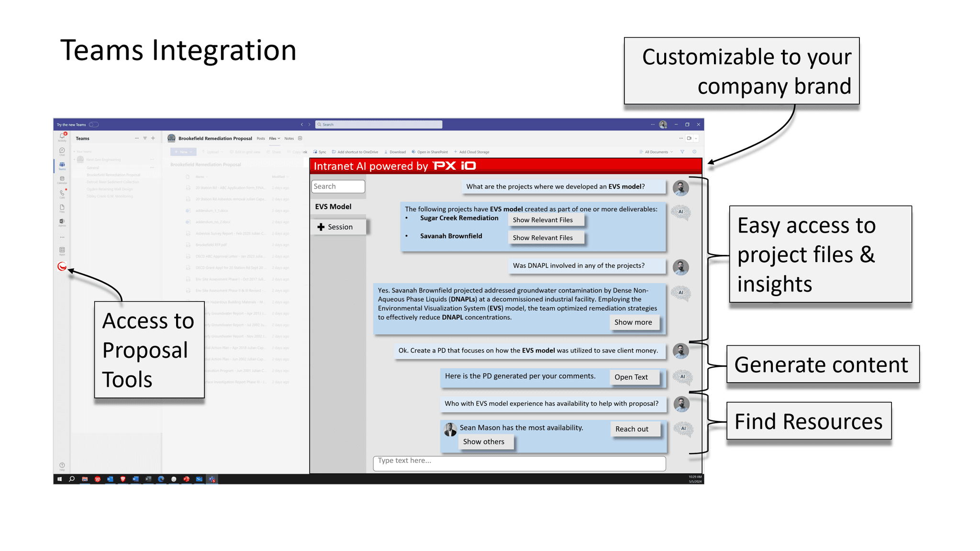The height and width of the screenshot is (551, 980).
Task: Show Relevant Files for Savanah Brownfield
Action: 546,238
